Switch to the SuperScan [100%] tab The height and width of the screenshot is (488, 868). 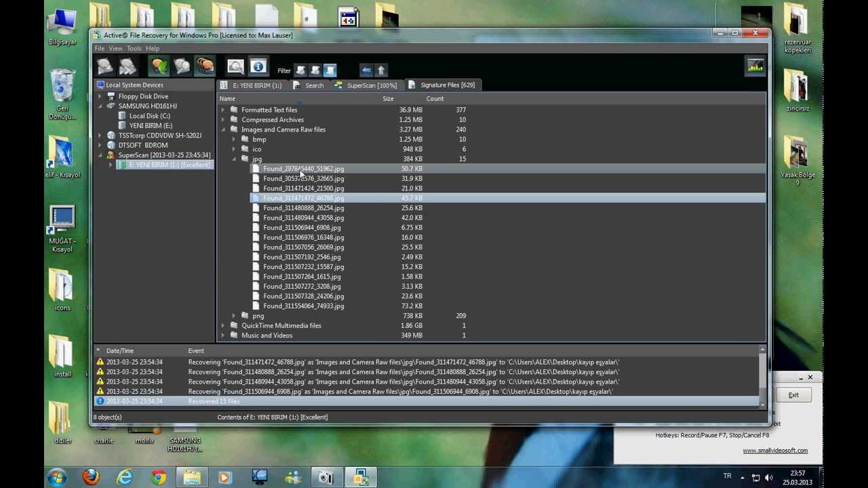coord(366,85)
